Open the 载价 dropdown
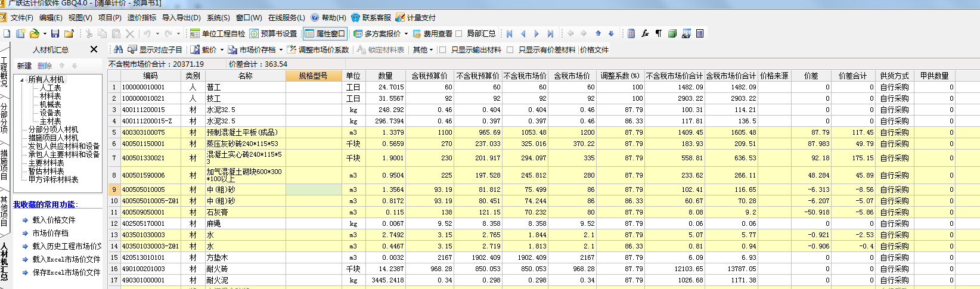This screenshot has width=980, height=289. point(222,49)
